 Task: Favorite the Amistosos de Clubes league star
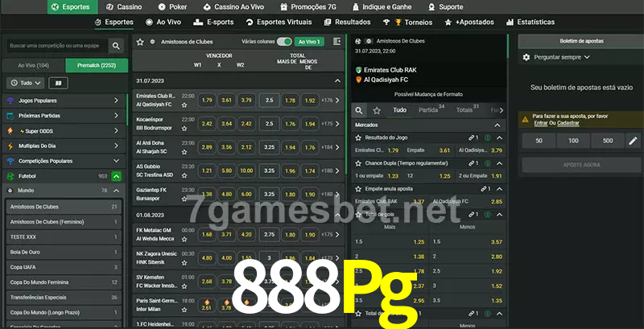pos(140,41)
